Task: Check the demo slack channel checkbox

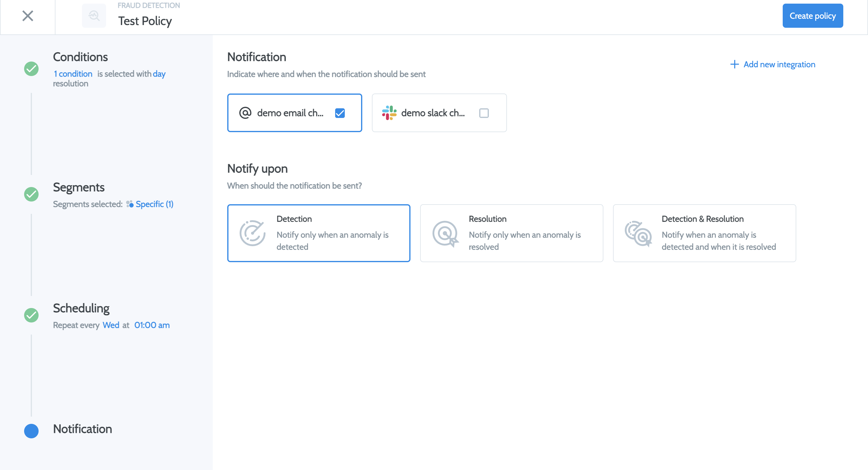Action: point(484,113)
